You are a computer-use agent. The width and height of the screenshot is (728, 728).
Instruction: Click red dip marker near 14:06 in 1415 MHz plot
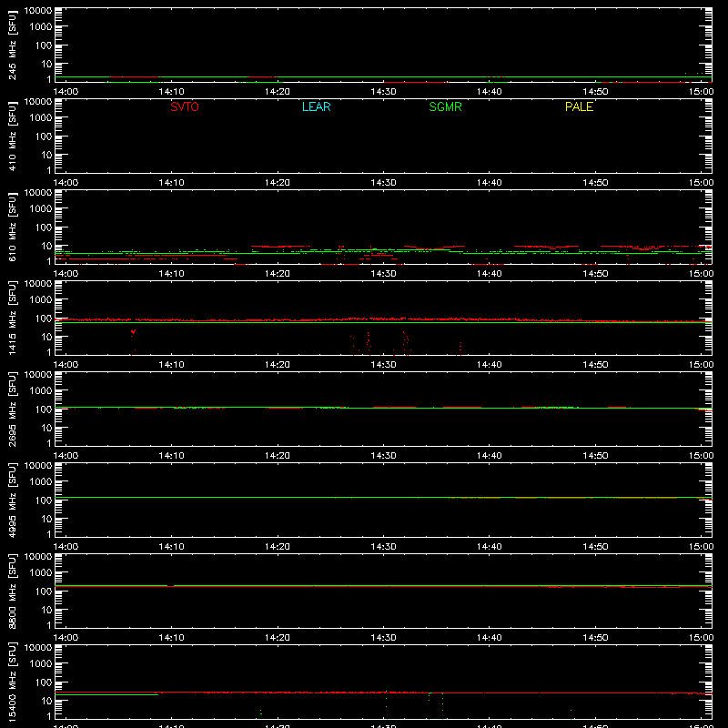pos(133,331)
